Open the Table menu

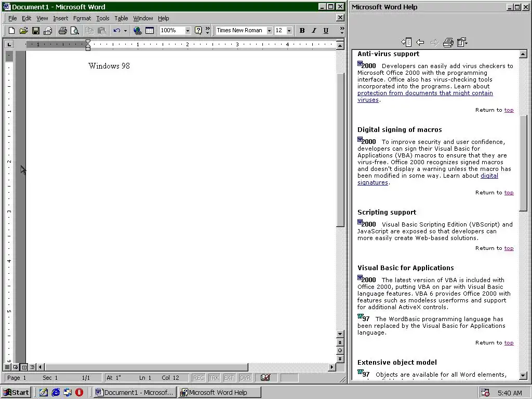[121, 18]
